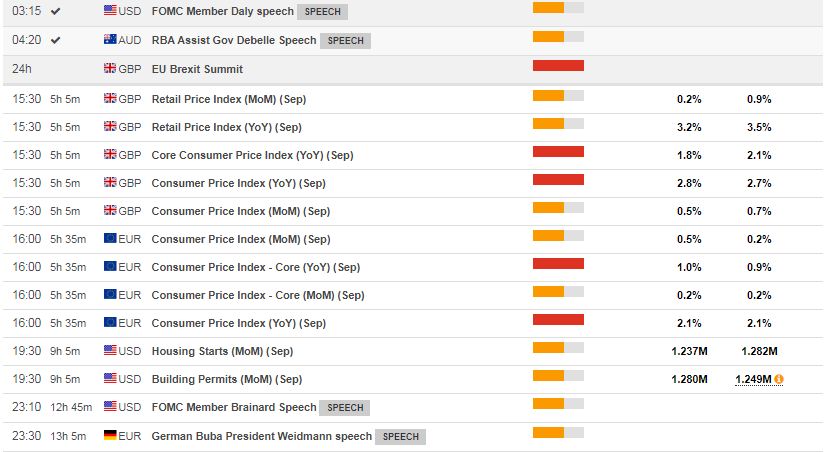Open Building Permits (MoM) (Sep) event details

(x=226, y=379)
